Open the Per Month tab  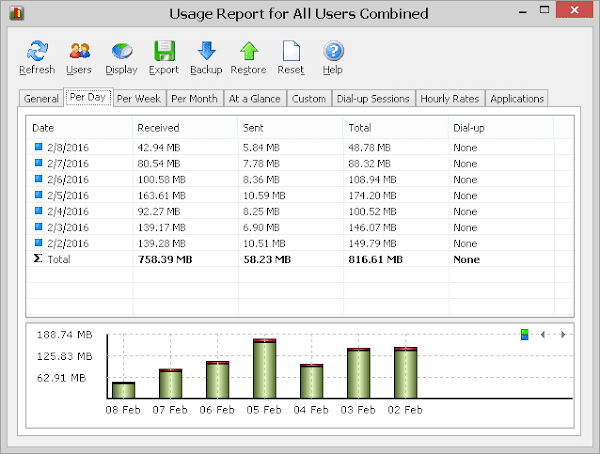pyautogui.click(x=194, y=98)
